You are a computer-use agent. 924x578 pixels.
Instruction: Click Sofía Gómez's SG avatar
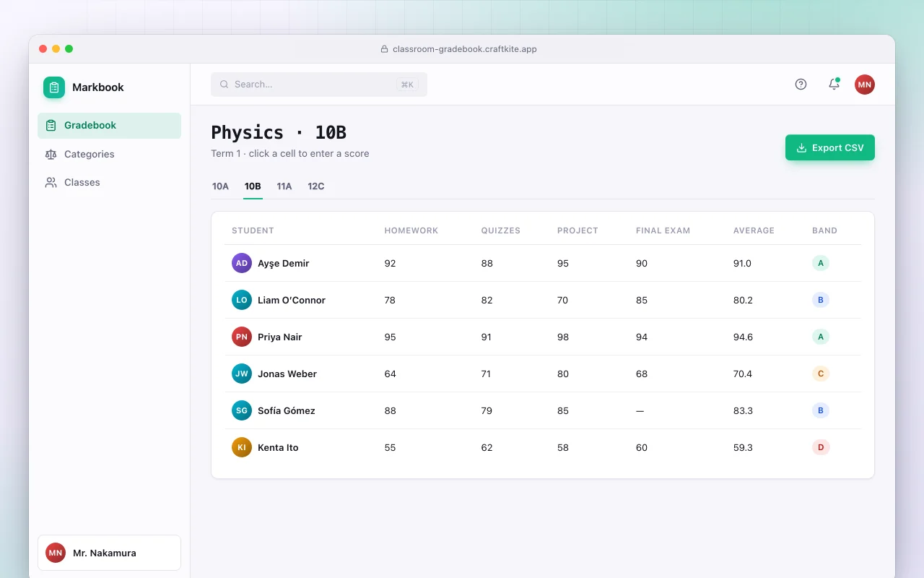[x=242, y=410]
